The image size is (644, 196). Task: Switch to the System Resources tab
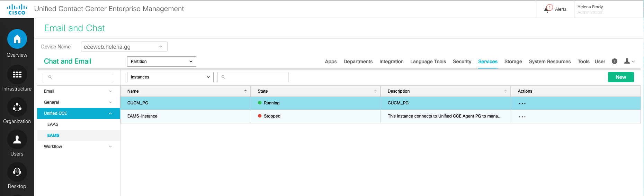click(x=549, y=62)
